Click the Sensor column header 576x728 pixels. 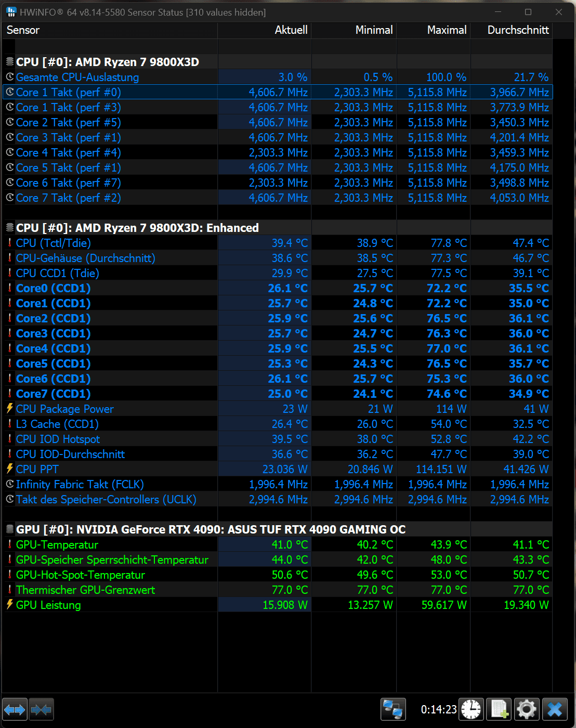point(110,30)
